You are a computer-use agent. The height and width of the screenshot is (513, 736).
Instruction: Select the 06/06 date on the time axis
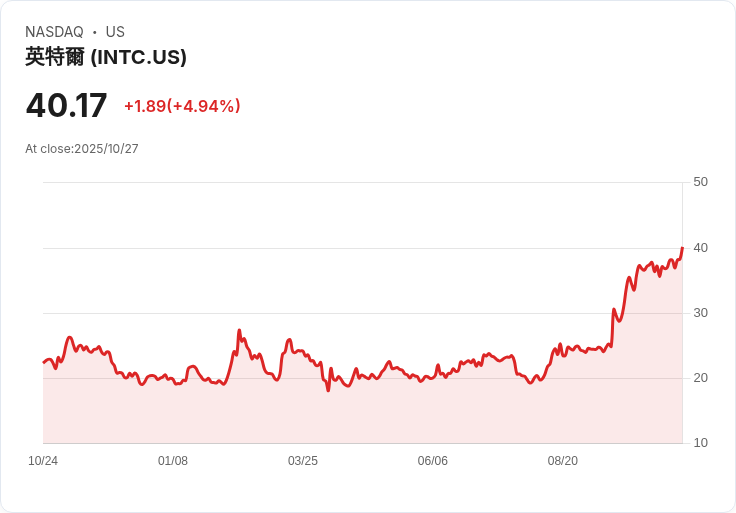coord(433,461)
